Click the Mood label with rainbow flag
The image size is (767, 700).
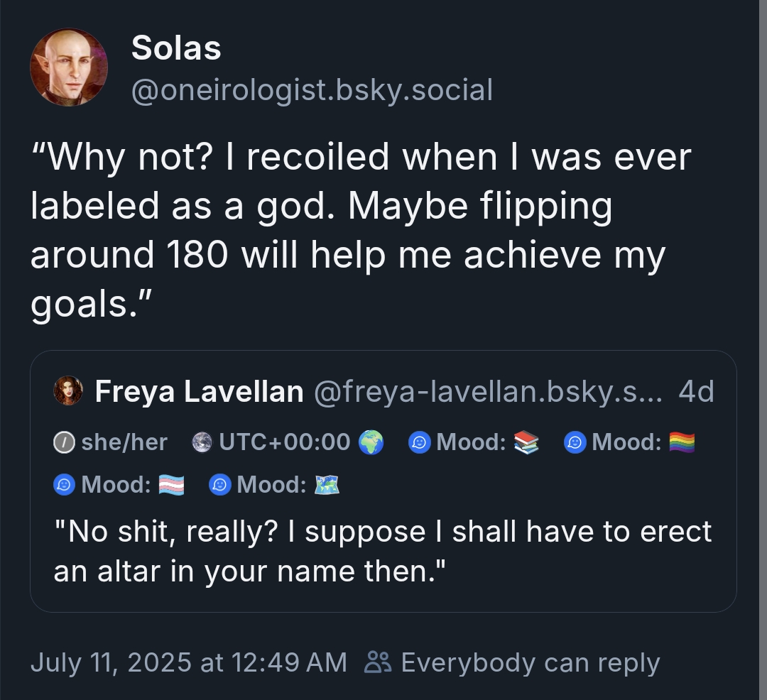[629, 442]
